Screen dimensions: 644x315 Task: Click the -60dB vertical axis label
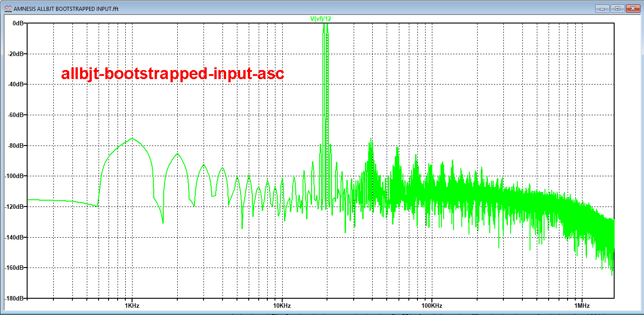coord(17,115)
